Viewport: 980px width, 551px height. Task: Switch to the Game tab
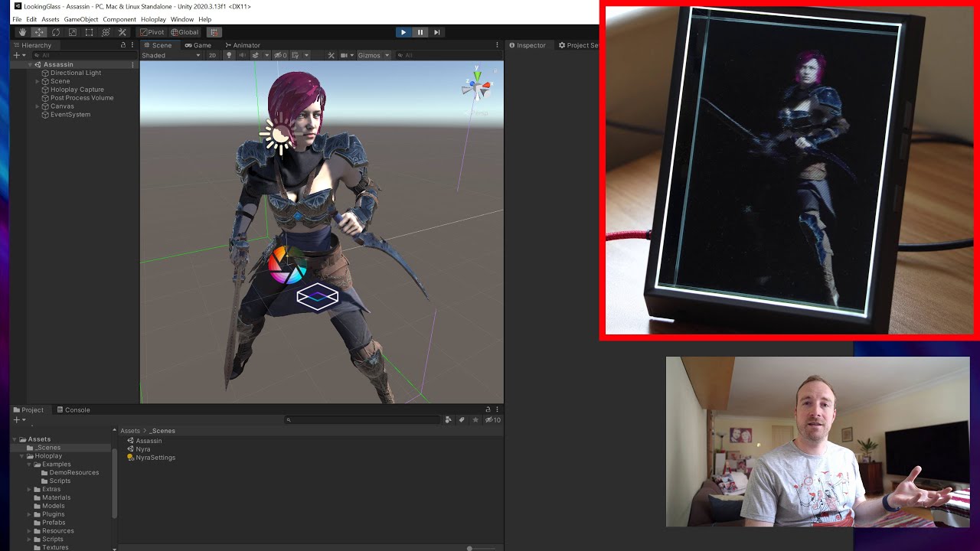click(x=198, y=45)
